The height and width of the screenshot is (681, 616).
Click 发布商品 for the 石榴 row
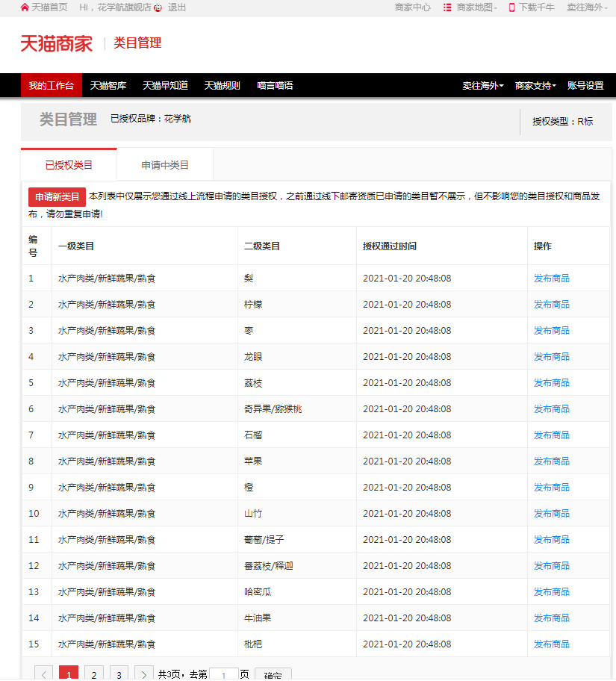tap(551, 435)
